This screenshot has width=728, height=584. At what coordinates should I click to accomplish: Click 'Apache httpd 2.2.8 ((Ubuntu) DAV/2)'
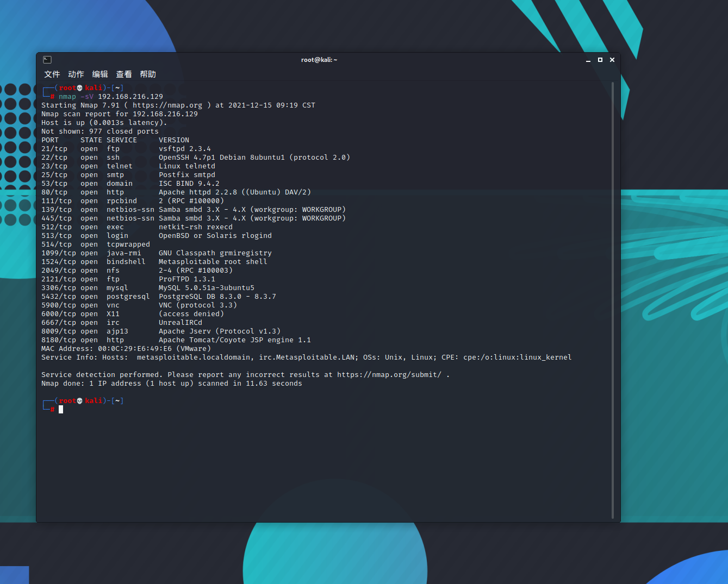tap(235, 192)
